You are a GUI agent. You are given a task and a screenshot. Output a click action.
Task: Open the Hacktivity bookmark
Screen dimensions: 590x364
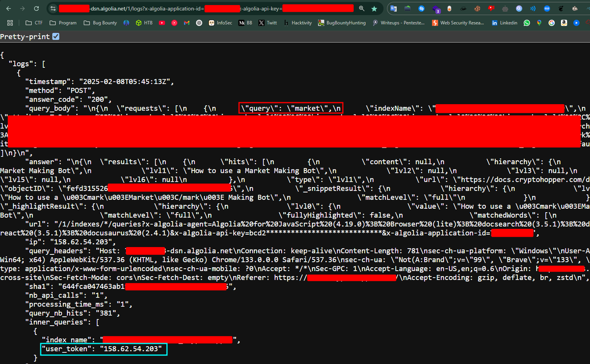coord(297,23)
